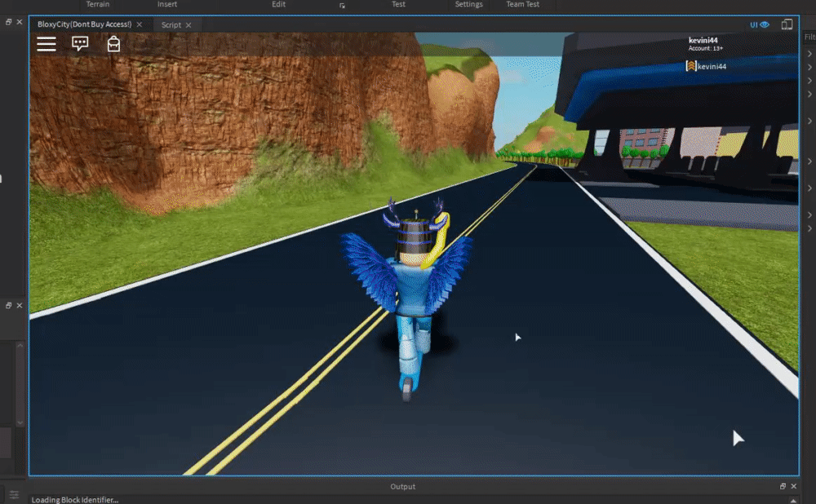Open the in-game chat bubble icon
Screen dimensions: 816x504
point(80,44)
